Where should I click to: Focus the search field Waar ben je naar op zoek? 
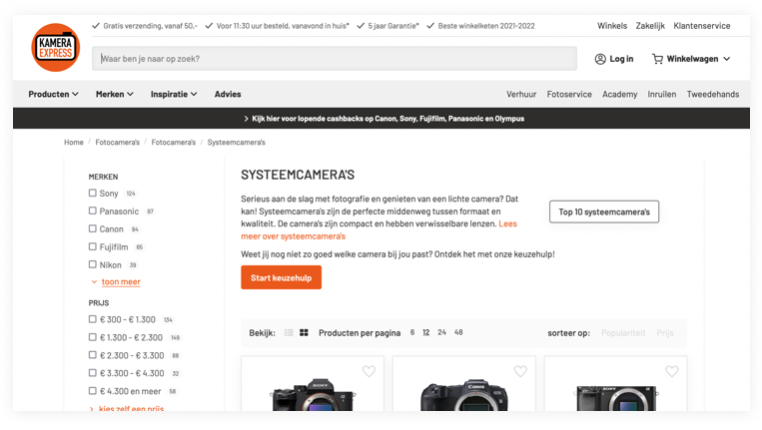click(334, 59)
